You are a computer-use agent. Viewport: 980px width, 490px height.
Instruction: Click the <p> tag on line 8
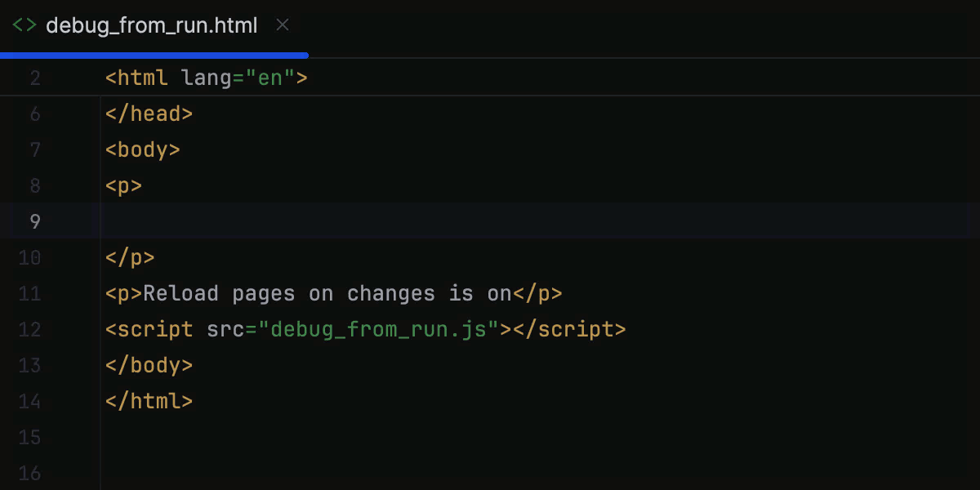(122, 185)
